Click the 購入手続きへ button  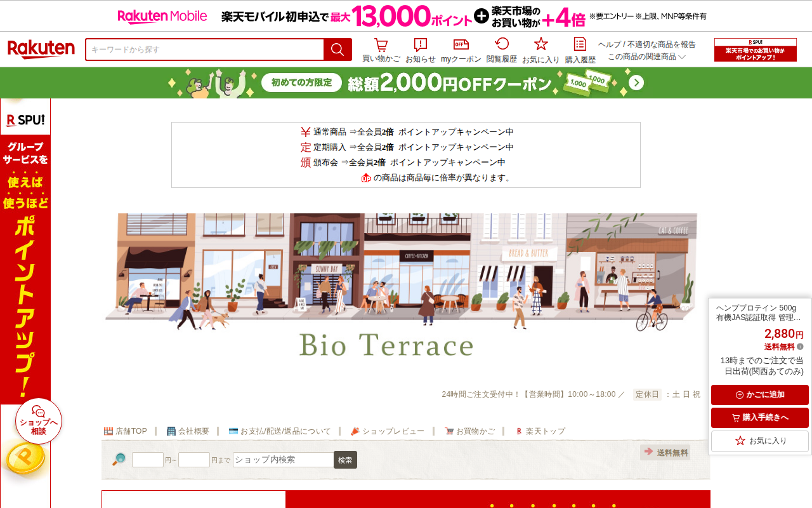tap(760, 418)
